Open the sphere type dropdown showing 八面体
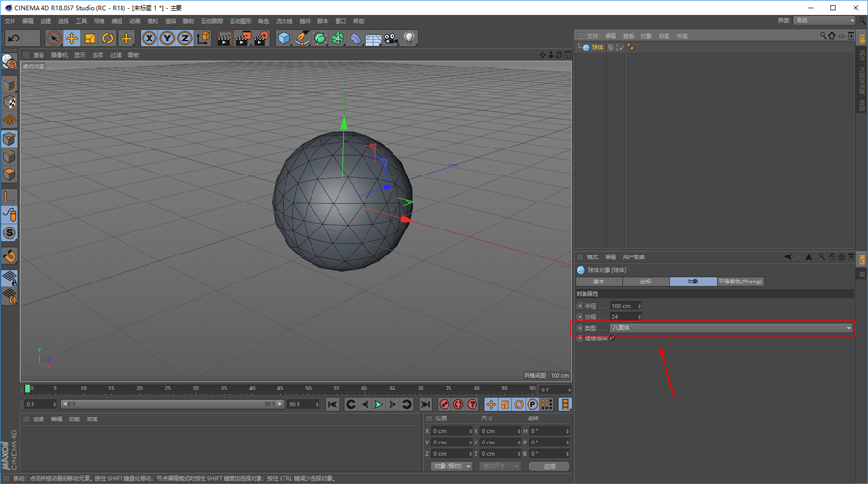This screenshot has height=484, width=868. click(731, 328)
